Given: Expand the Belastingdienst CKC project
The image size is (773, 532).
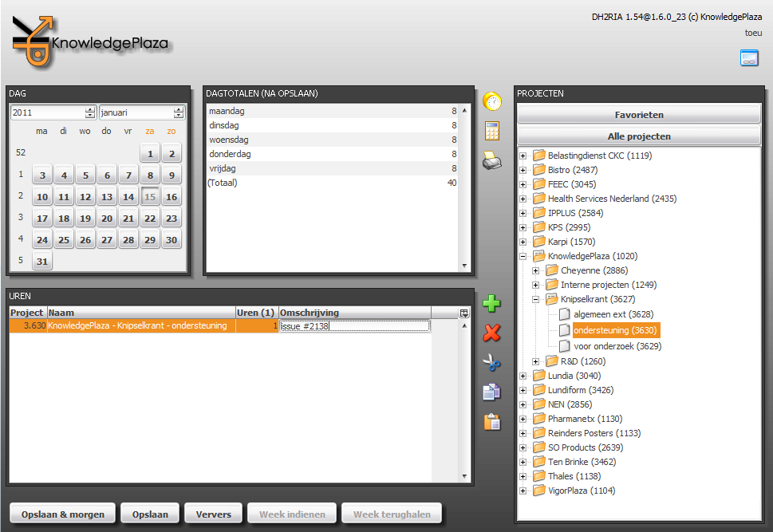Looking at the screenshot, I should [x=523, y=156].
